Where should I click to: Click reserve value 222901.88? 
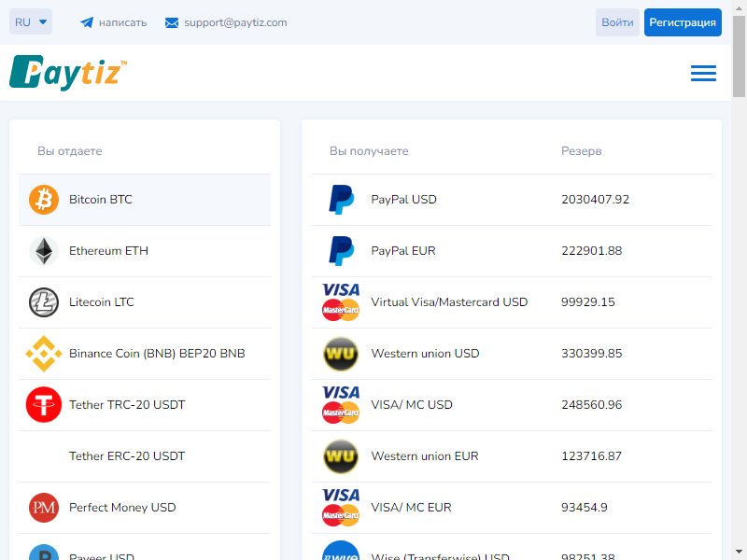[592, 251]
